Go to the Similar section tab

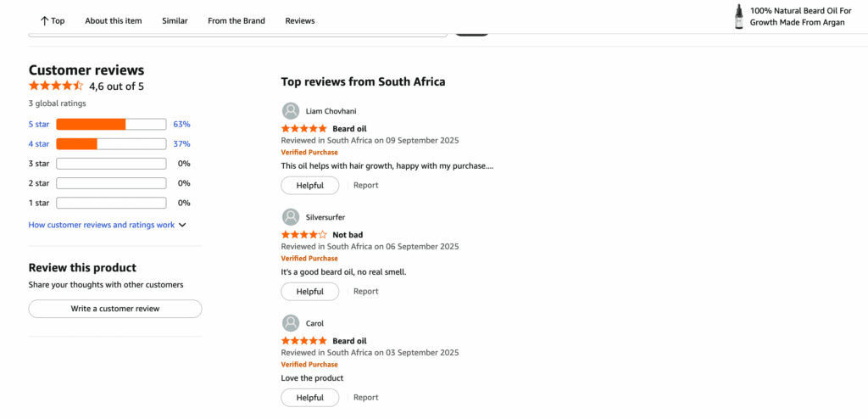(175, 20)
